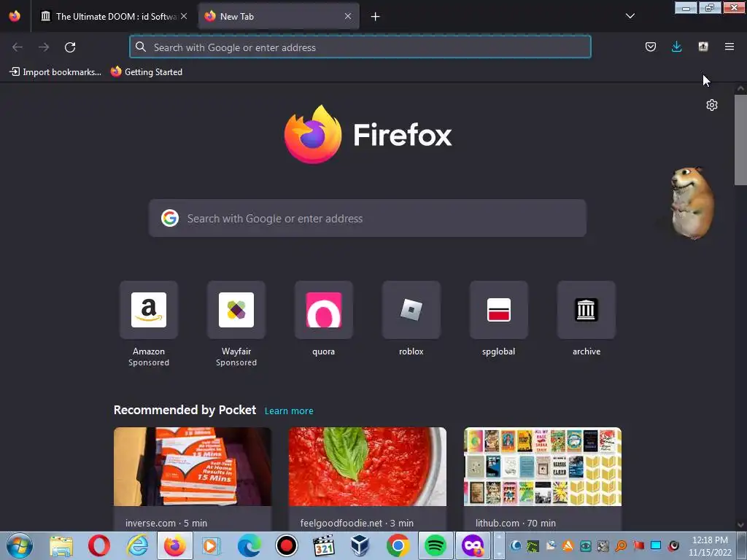Screen dimensions: 747x560
Task: Open the red record button app
Action: (x=286, y=545)
